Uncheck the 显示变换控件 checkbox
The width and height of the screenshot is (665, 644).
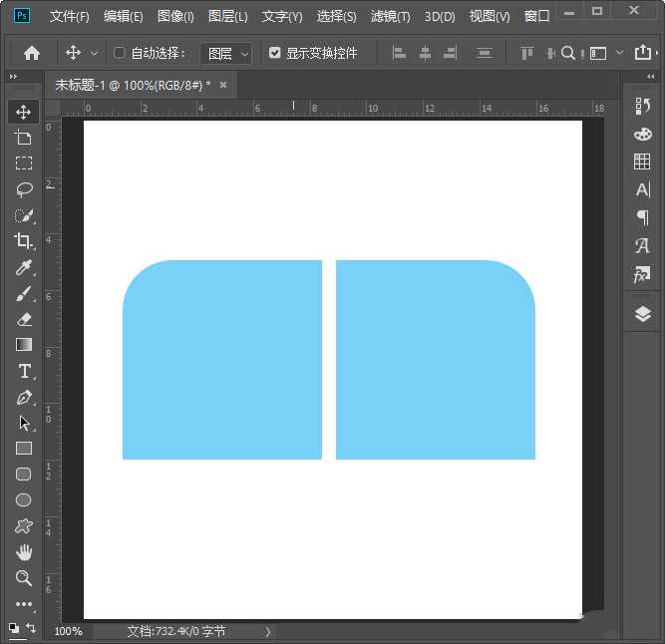(x=275, y=53)
